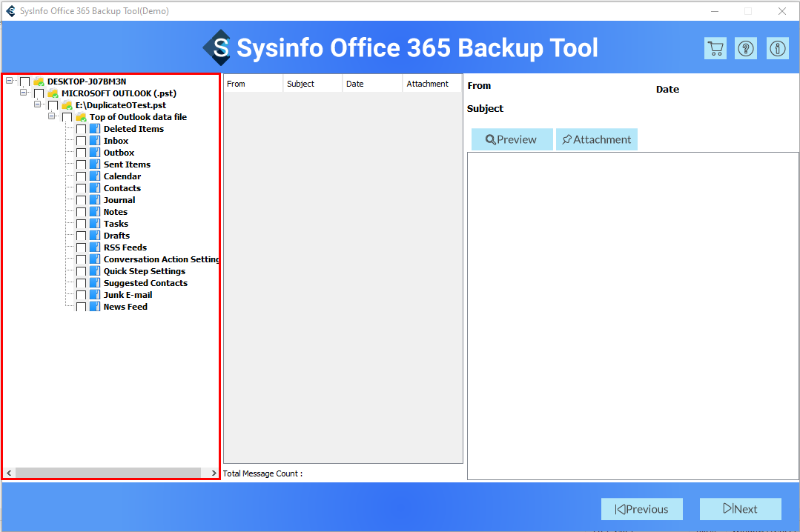Viewport: 800px width, 532px height.
Task: Click the info about icon
Action: pyautogui.click(x=777, y=48)
